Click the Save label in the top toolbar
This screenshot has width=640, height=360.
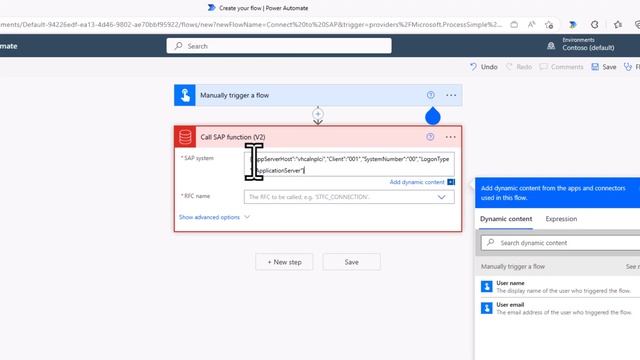(609, 67)
